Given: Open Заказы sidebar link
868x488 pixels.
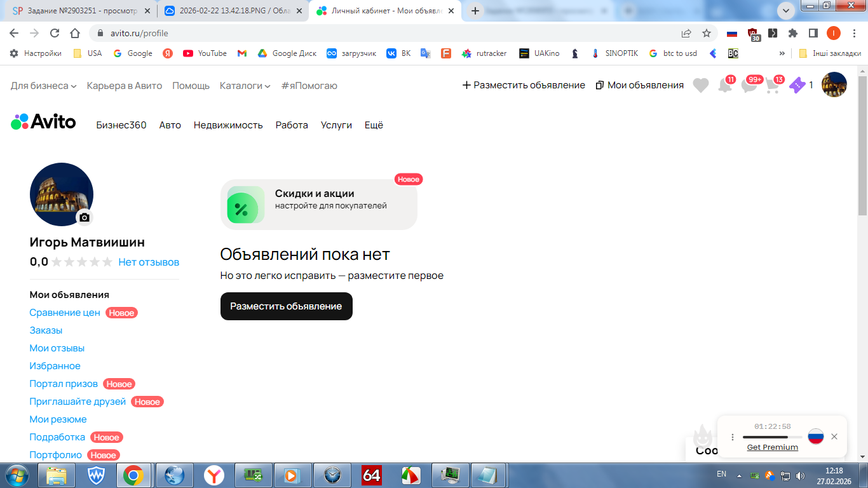Looking at the screenshot, I should point(46,330).
